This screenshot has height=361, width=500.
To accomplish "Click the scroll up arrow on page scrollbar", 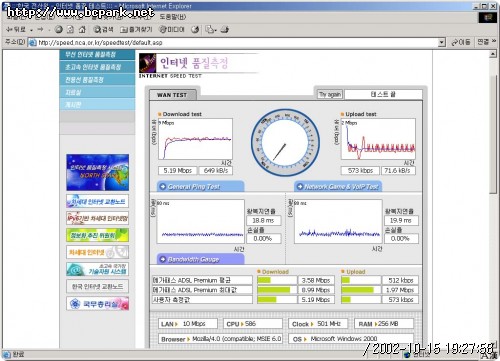I will pyautogui.click(x=493, y=54).
